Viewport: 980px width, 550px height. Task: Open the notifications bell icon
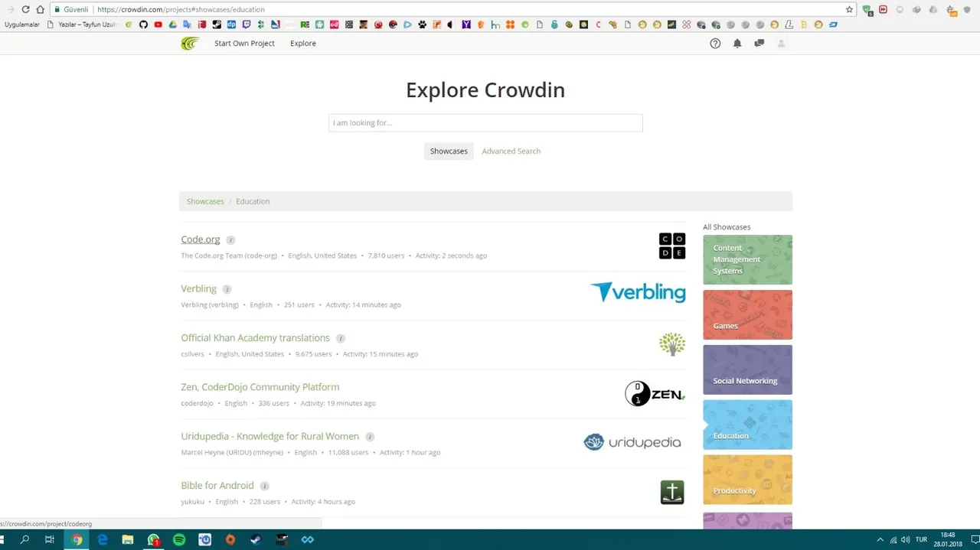(x=737, y=44)
